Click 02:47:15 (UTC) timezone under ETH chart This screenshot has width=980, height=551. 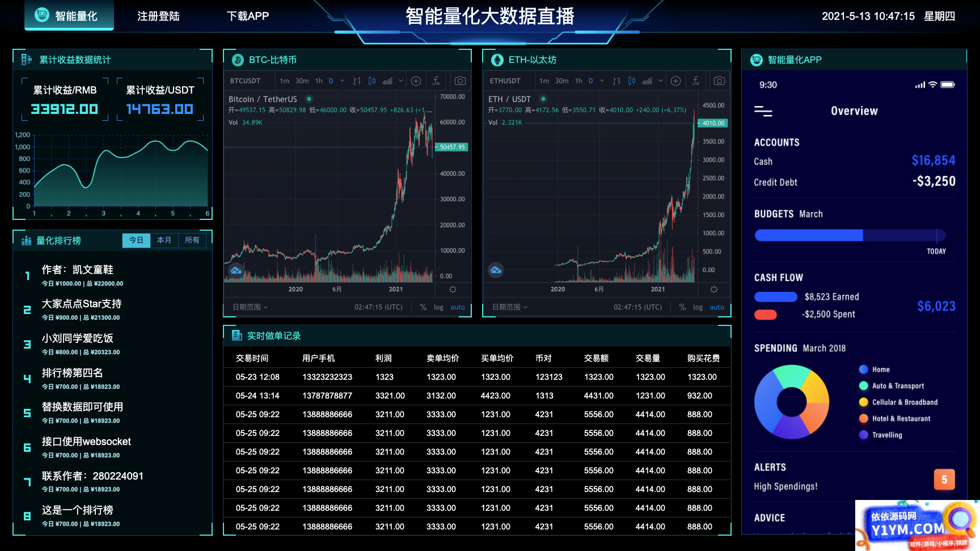(637, 307)
